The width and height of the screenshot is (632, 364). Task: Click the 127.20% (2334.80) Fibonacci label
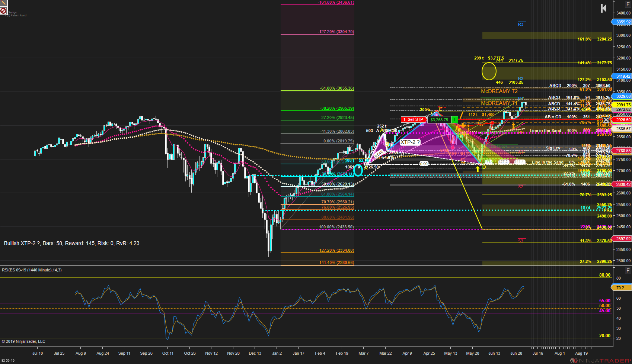pyautogui.click(x=336, y=251)
